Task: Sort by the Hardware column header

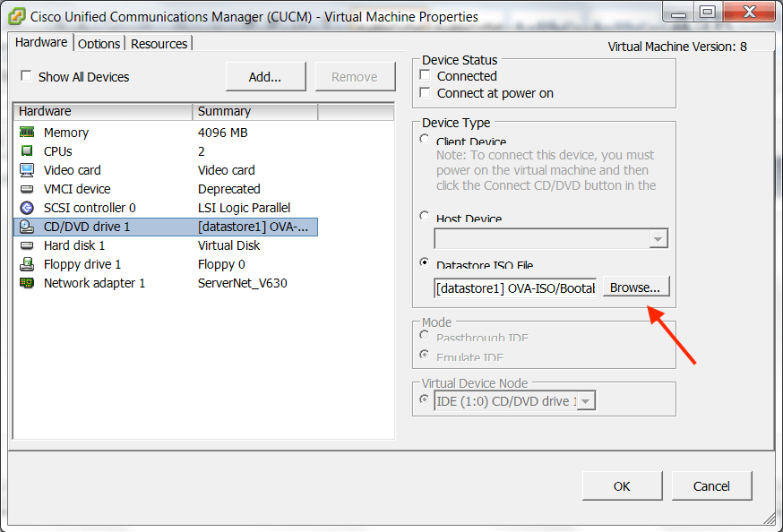Action: pos(103,111)
